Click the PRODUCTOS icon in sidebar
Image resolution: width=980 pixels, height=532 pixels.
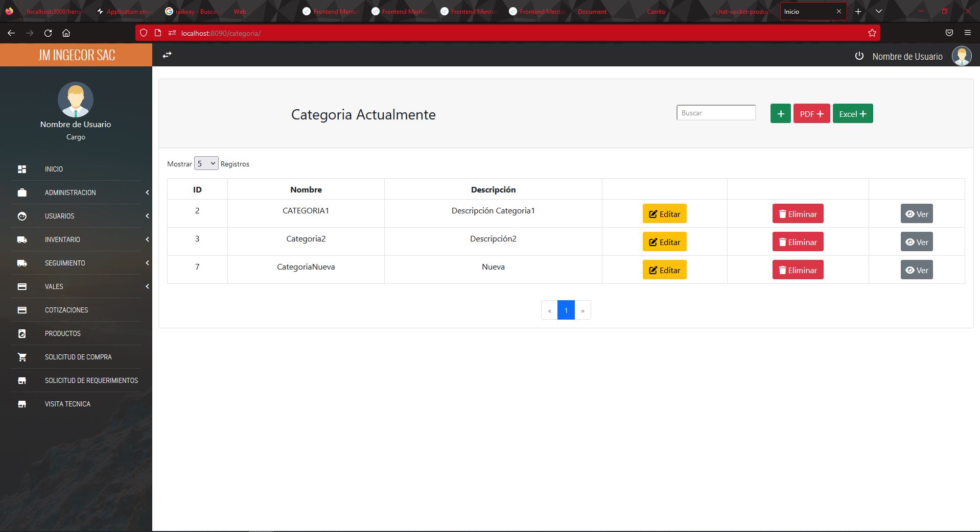(x=22, y=333)
